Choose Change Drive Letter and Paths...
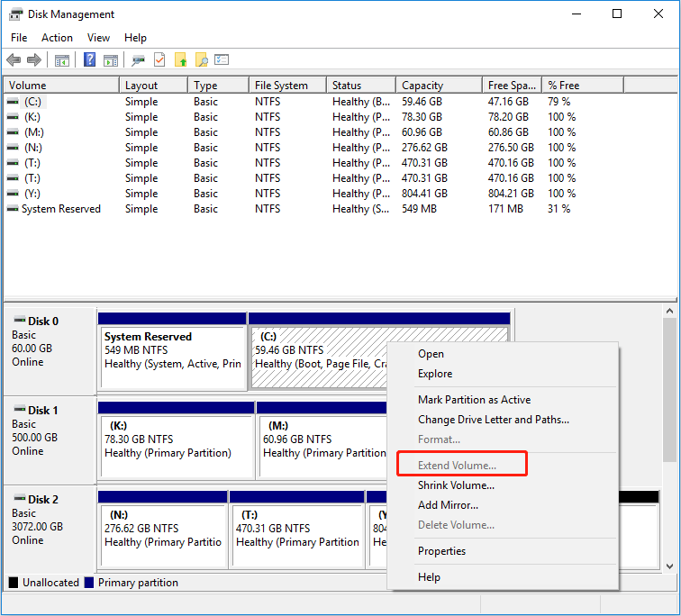The width and height of the screenshot is (681, 616). 493,420
